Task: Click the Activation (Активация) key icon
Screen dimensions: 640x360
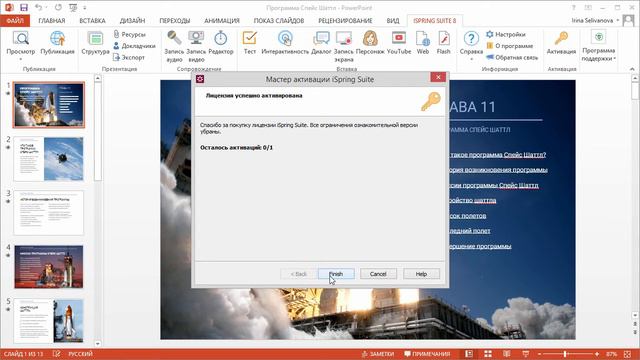Action: pyautogui.click(x=561, y=39)
